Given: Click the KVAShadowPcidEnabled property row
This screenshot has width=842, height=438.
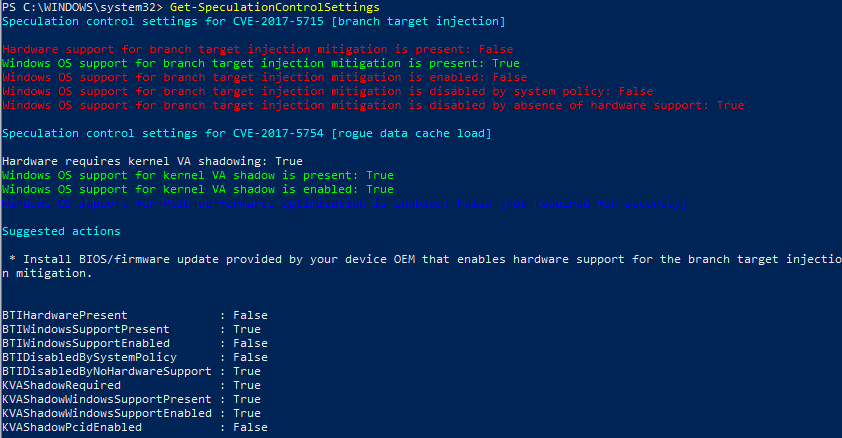Looking at the screenshot, I should [135, 427].
